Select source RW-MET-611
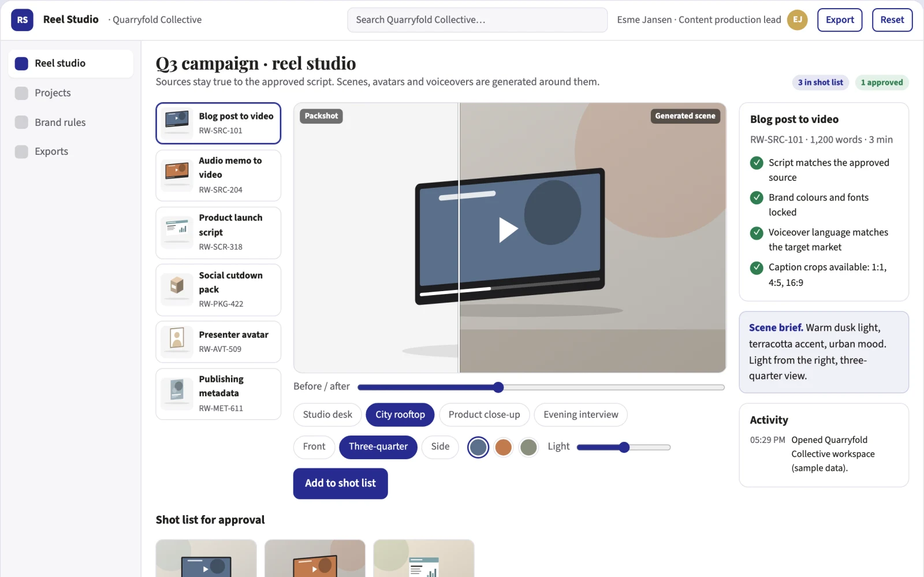This screenshot has width=924, height=577. [218, 394]
